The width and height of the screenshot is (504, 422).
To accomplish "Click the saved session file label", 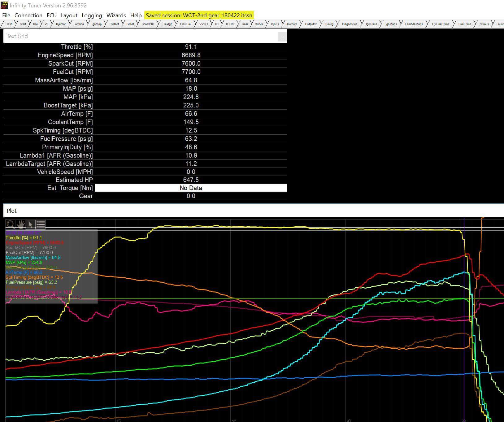I will (199, 15).
